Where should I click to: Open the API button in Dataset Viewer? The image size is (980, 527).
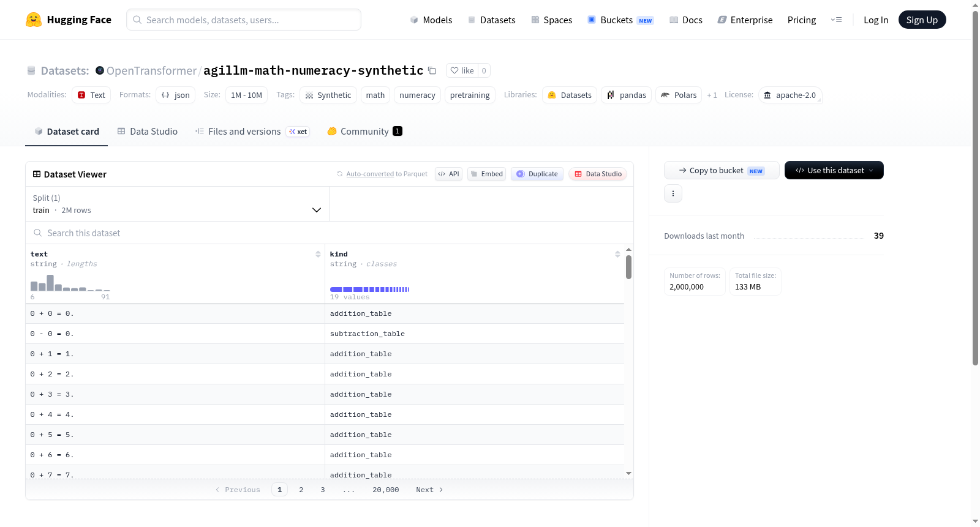tap(448, 174)
